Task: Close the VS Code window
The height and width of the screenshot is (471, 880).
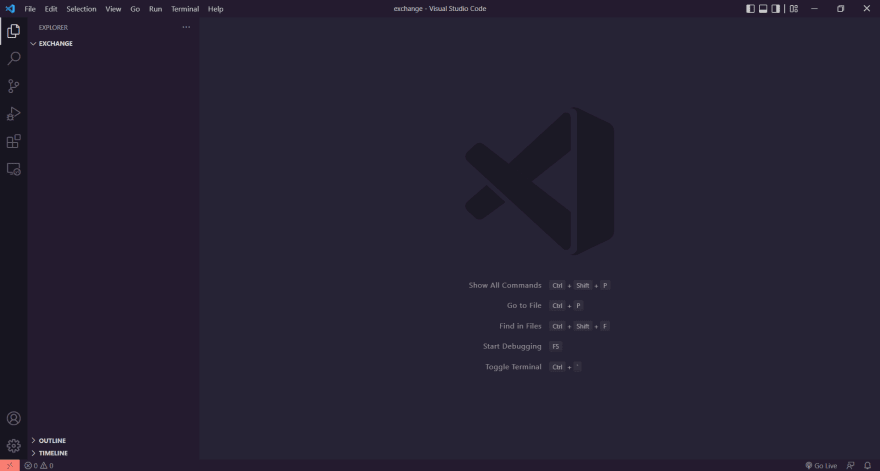Action: point(867,8)
